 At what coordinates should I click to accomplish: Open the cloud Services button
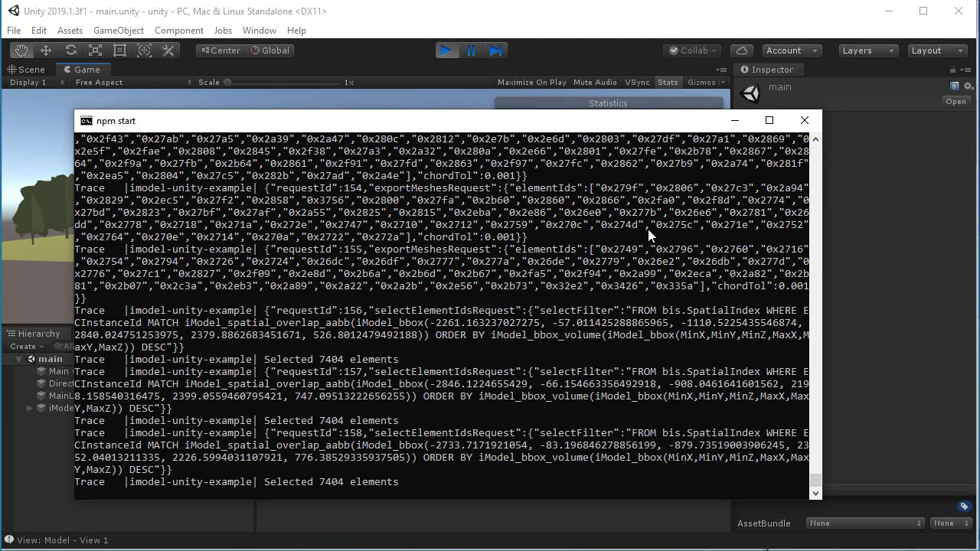(741, 51)
